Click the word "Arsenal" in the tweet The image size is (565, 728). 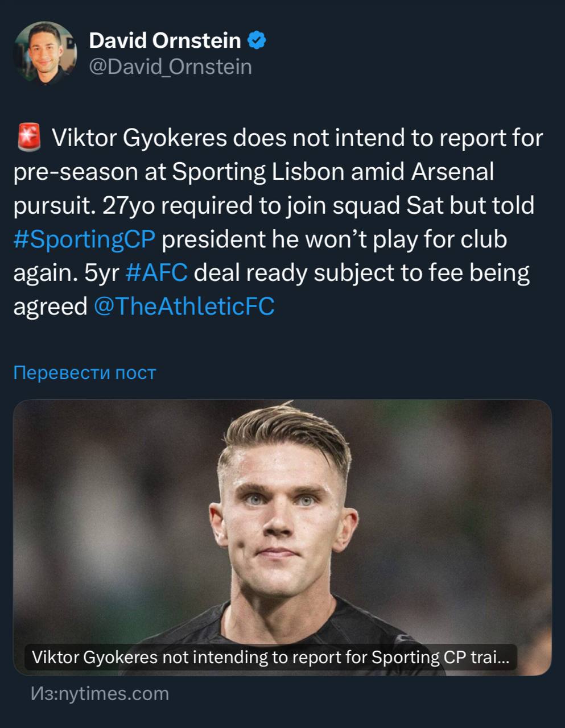[452, 172]
